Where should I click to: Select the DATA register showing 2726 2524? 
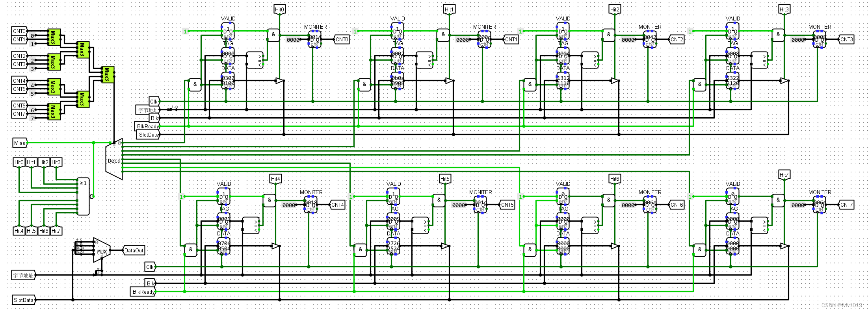click(393, 246)
